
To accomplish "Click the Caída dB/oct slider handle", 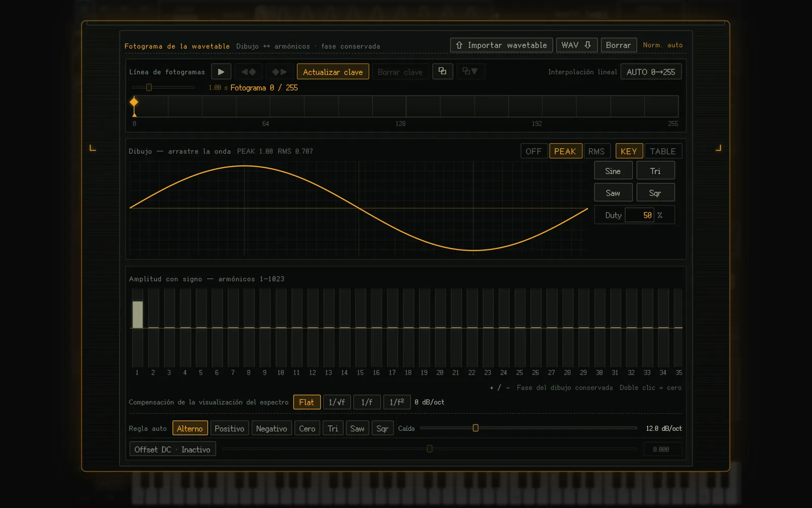I will pos(476,428).
